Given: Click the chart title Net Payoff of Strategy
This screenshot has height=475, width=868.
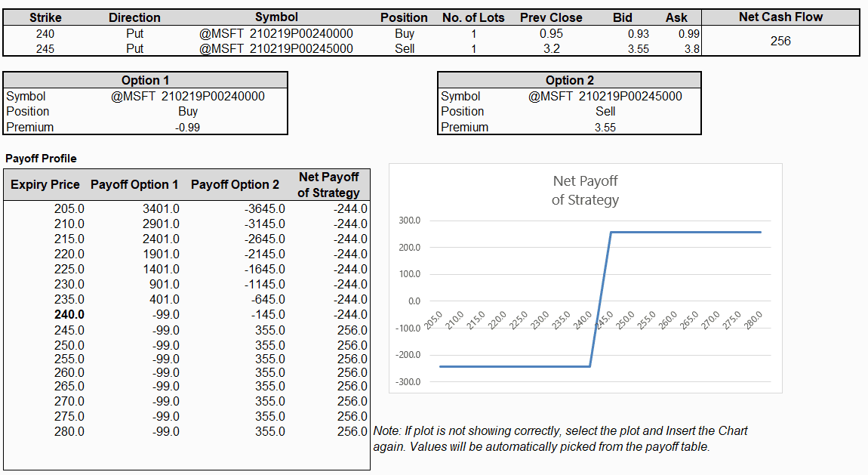Looking at the screenshot, I should tap(585, 190).
